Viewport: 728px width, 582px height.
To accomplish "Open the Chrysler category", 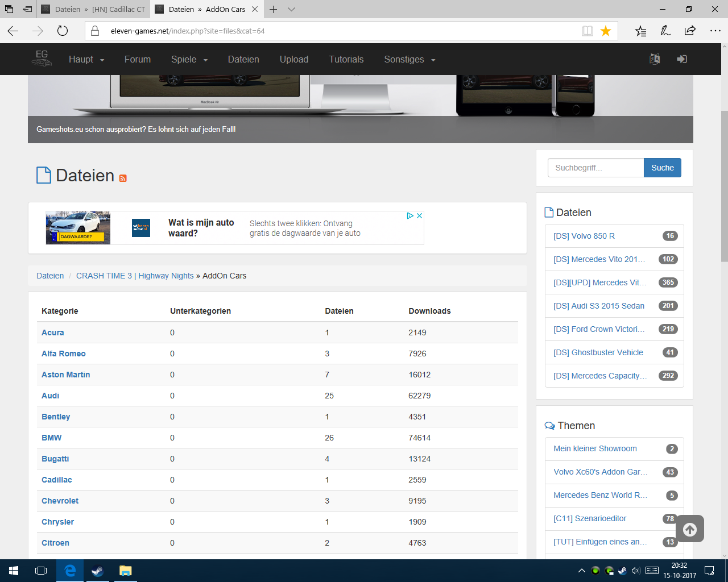I will pos(58,522).
